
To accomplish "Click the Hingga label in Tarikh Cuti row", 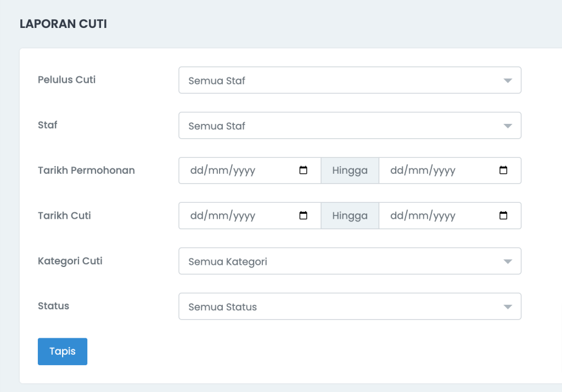I will (x=350, y=215).
